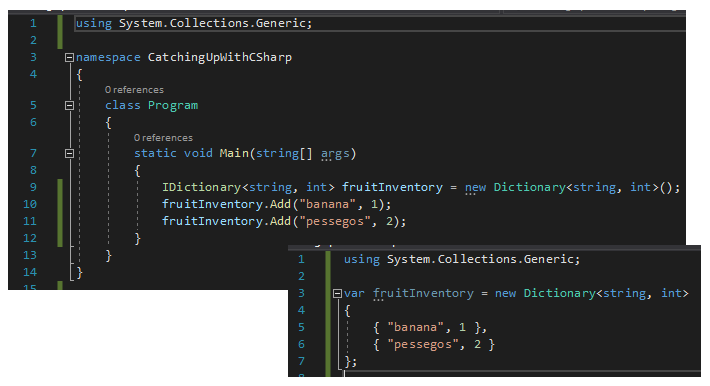Click the 'class' keyword on line 5
710x386 pixels.
coord(123,106)
